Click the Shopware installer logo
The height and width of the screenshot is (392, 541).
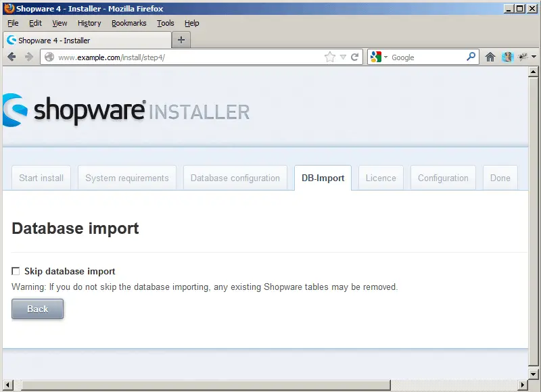[x=126, y=110]
